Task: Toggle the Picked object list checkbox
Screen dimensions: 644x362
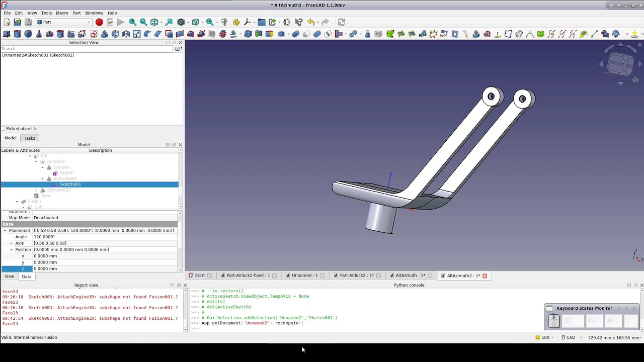Action: (3, 129)
